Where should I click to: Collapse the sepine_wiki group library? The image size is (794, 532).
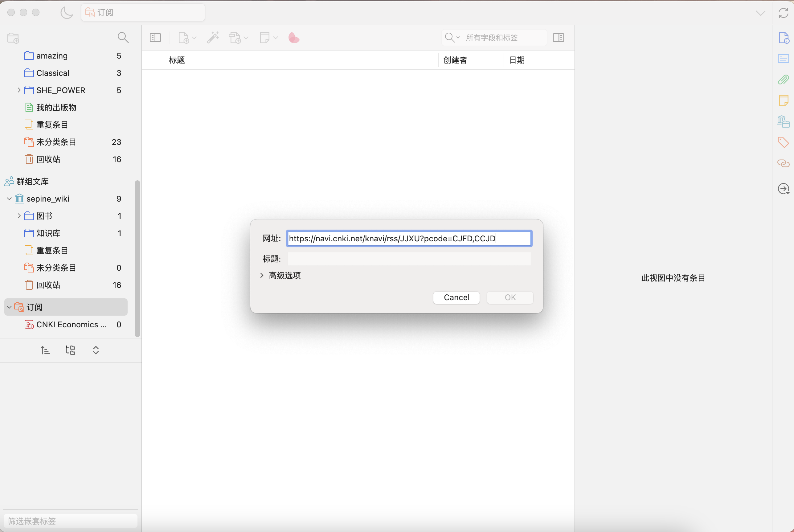9,199
